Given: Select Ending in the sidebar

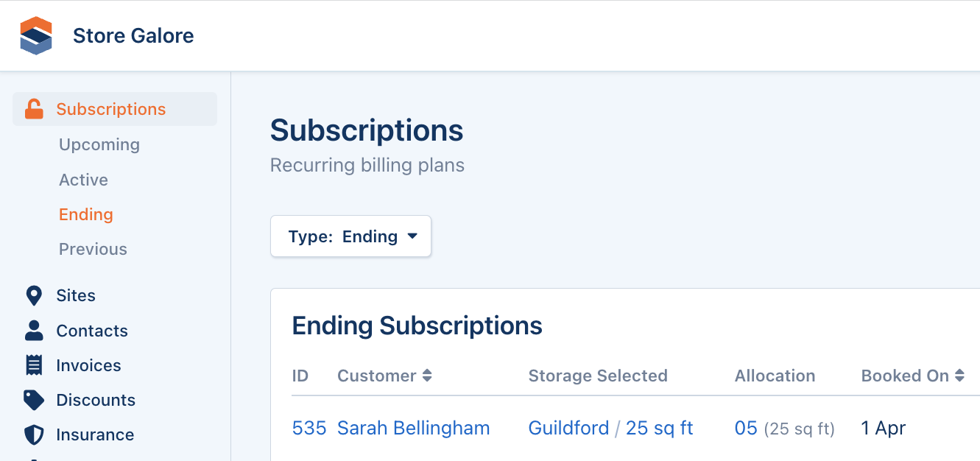Looking at the screenshot, I should pyautogui.click(x=86, y=214).
